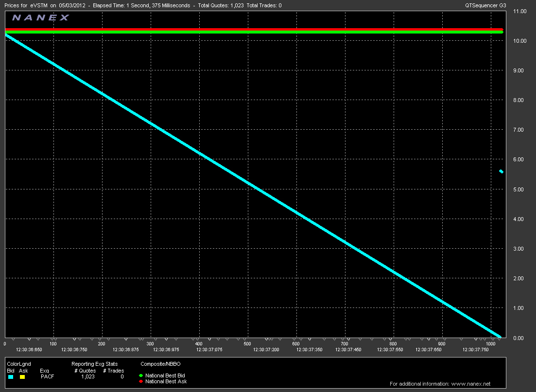Click the National Best Ask legend text
The height and width of the screenshot is (392, 536).
(x=166, y=381)
